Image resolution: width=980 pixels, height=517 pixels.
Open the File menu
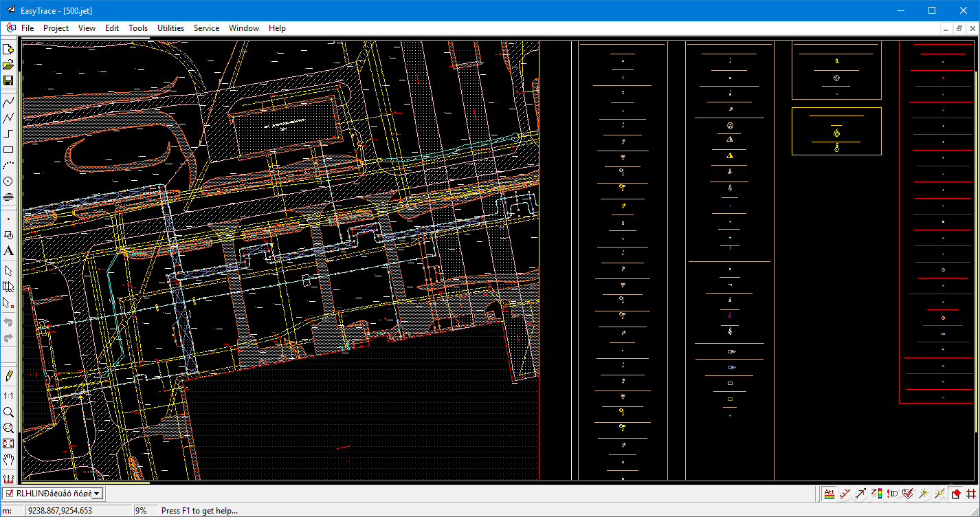[27, 28]
